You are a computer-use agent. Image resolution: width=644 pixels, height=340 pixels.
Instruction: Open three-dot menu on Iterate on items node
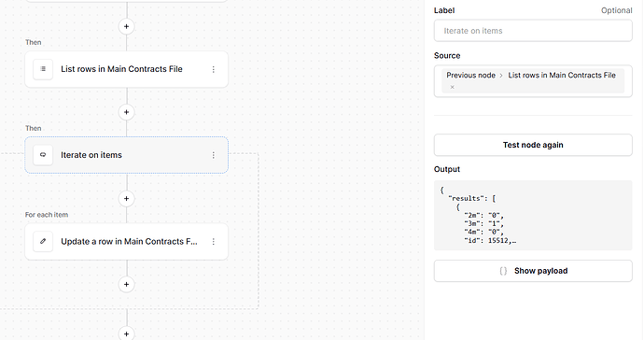[213, 155]
